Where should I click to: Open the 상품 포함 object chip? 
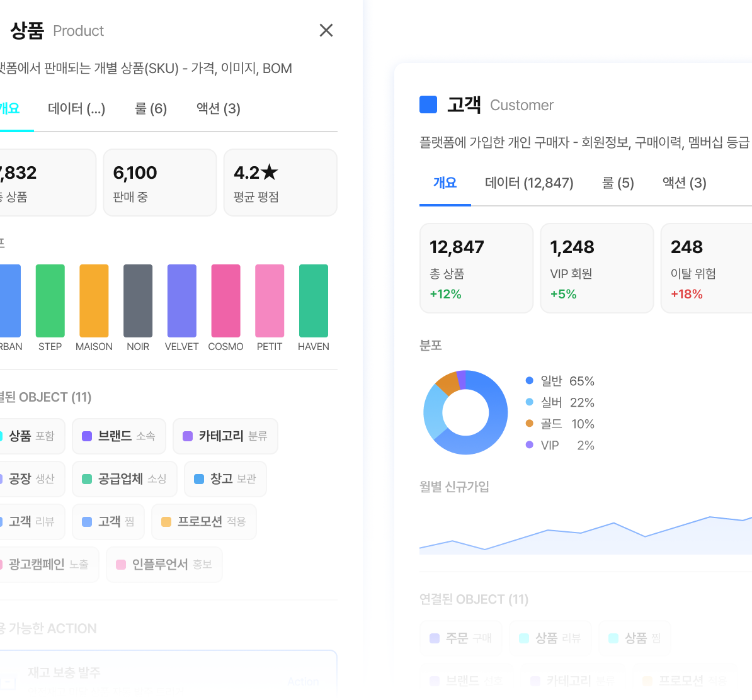(31, 436)
